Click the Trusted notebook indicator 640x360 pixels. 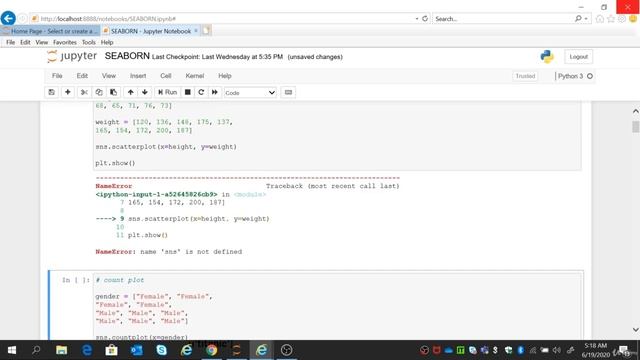pos(525,76)
